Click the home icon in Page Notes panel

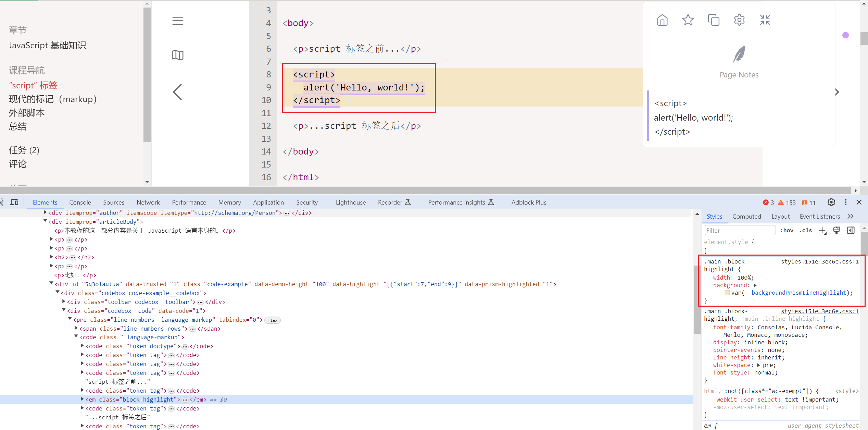pyautogui.click(x=662, y=20)
